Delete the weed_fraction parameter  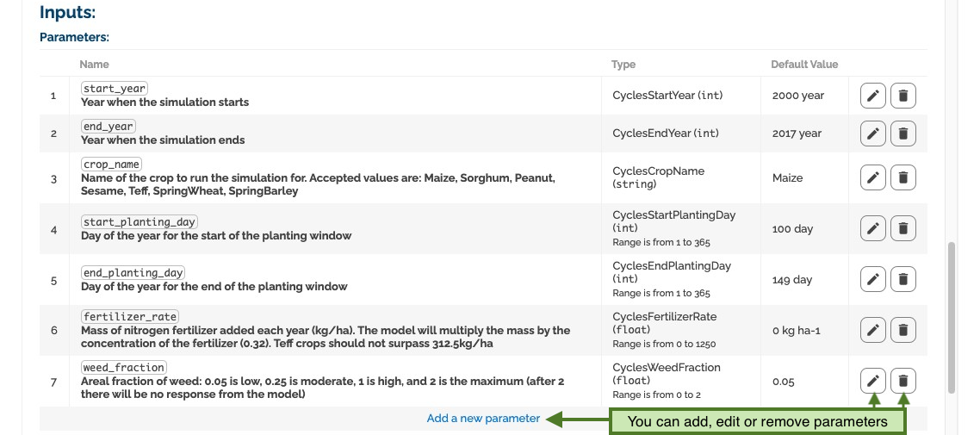click(x=903, y=381)
